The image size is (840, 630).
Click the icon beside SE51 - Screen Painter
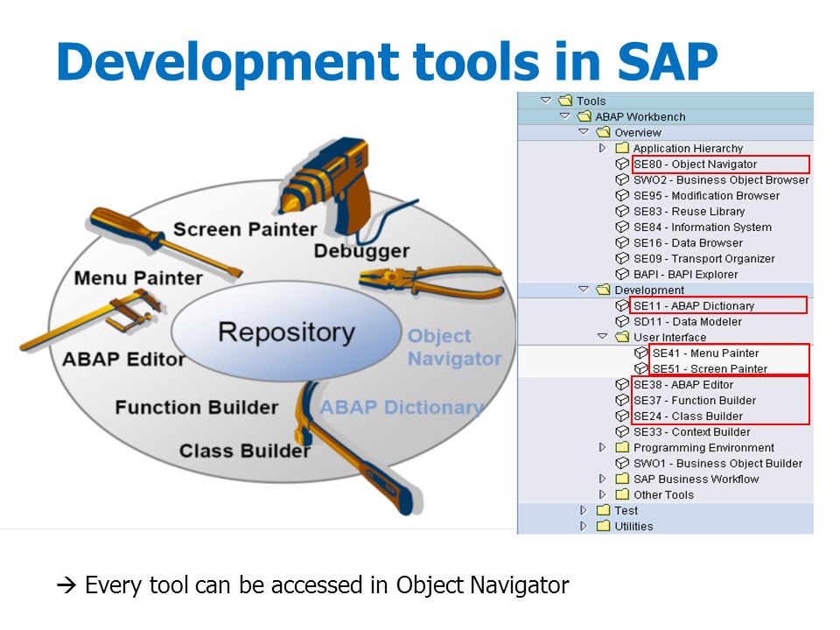[x=640, y=368]
